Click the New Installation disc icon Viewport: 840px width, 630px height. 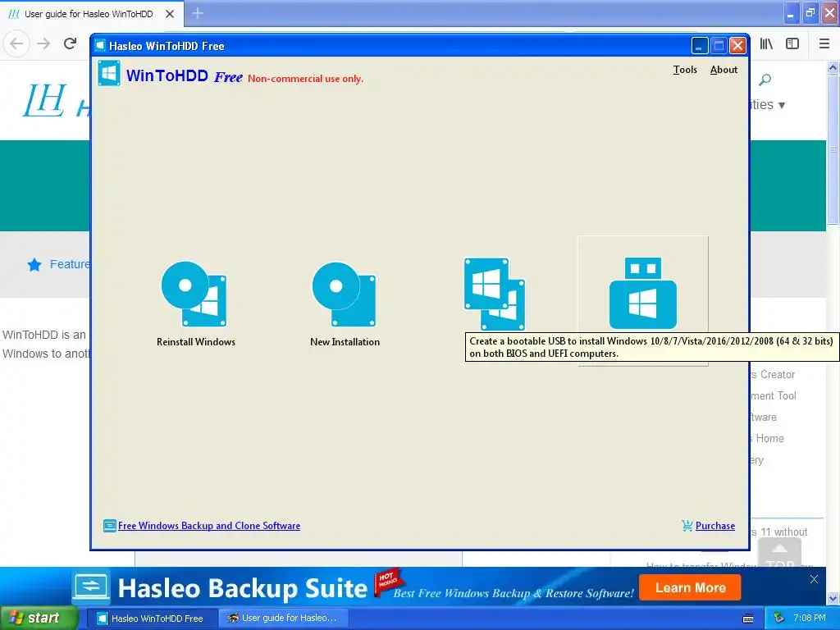345,294
